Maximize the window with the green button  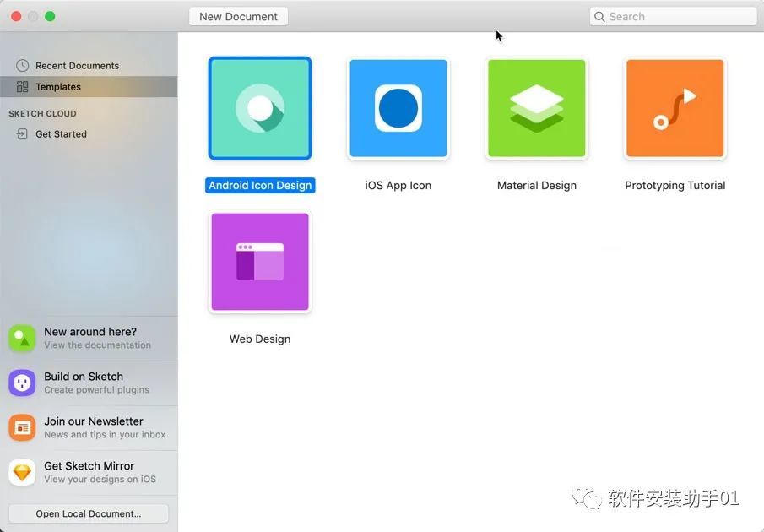pos(50,16)
